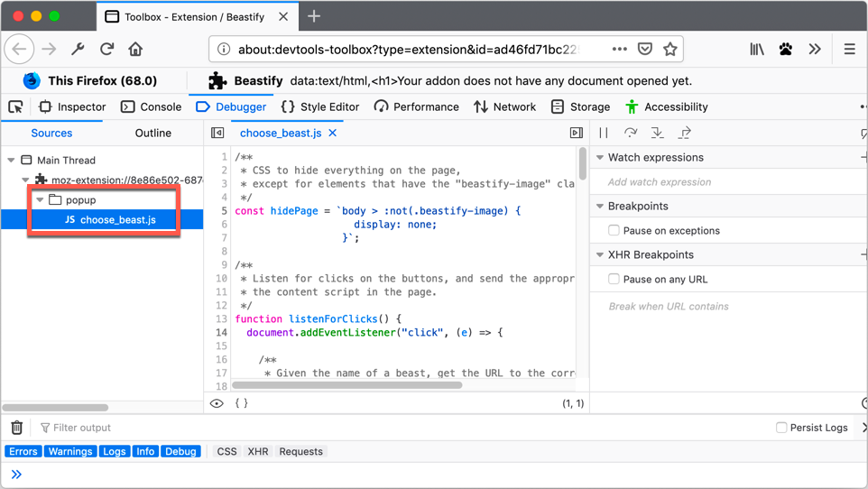Open a new browser tab
Image resolution: width=868 pixels, height=489 pixels.
314,16
